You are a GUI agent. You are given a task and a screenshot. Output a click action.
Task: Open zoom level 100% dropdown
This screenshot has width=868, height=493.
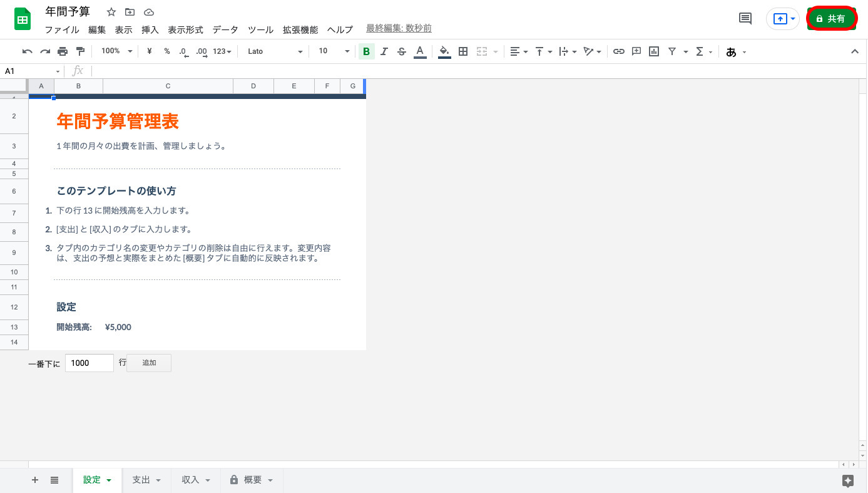tap(117, 51)
